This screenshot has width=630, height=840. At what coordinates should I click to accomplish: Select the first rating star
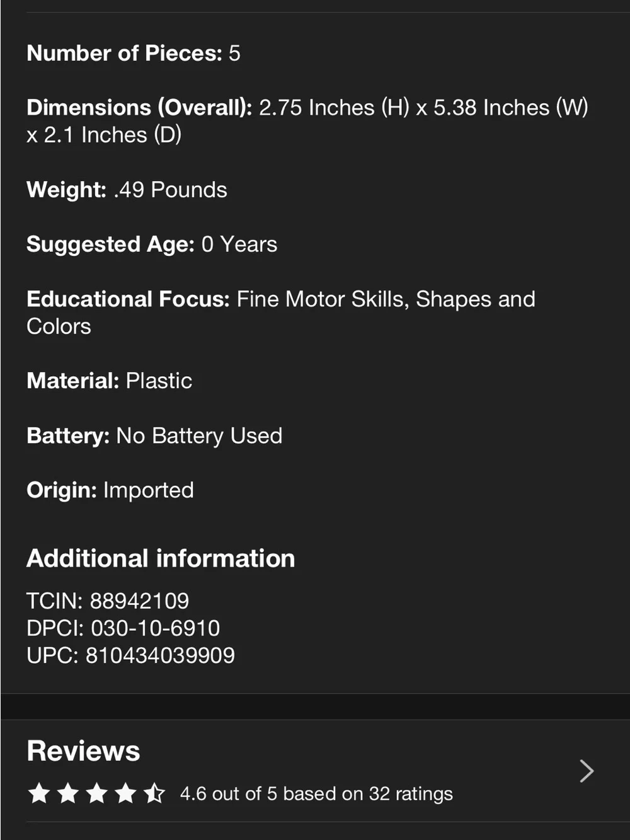[x=39, y=793]
